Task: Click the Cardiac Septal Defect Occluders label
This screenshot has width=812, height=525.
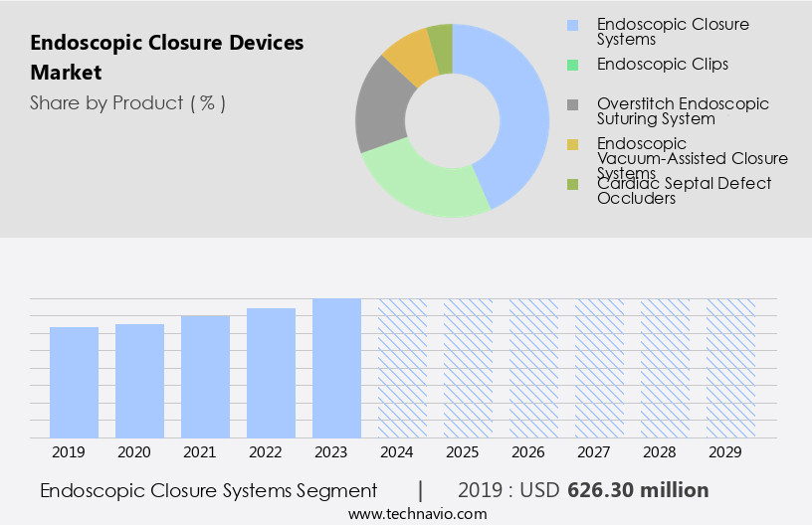Action: coord(684,190)
